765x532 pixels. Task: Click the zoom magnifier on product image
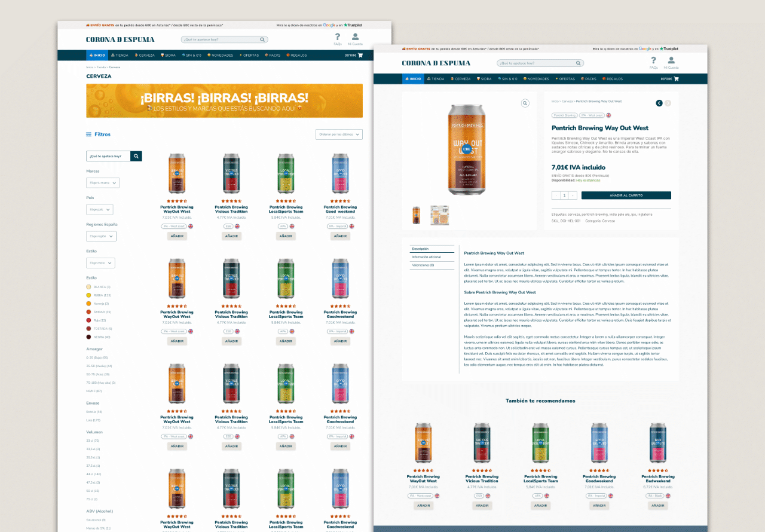525,103
